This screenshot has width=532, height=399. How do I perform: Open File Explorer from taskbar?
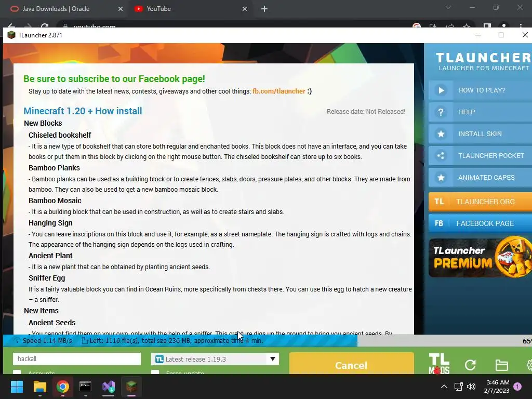coord(39,387)
